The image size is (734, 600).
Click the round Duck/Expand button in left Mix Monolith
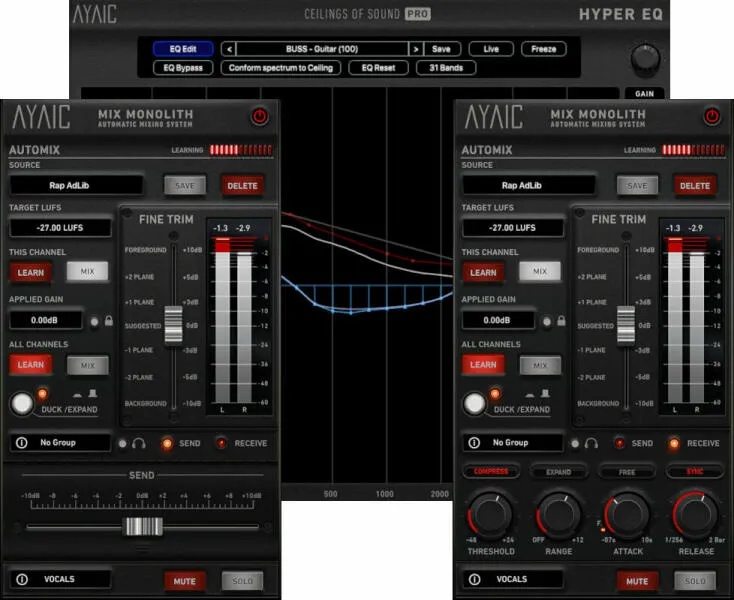tap(22, 403)
